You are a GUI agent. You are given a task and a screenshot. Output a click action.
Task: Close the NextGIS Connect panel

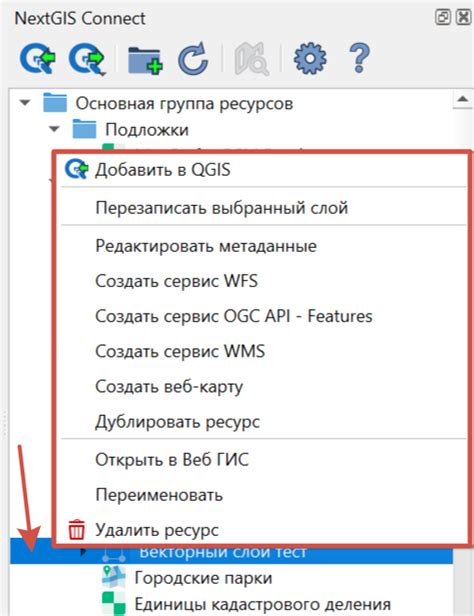[463, 18]
